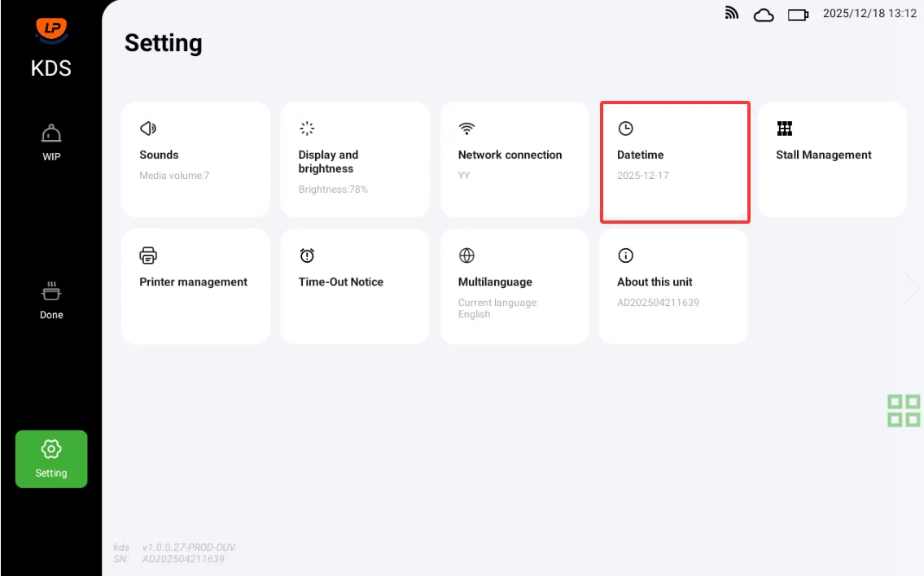Image resolution: width=924 pixels, height=576 pixels.
Task: Click the cast signal status icon
Action: coord(731,13)
